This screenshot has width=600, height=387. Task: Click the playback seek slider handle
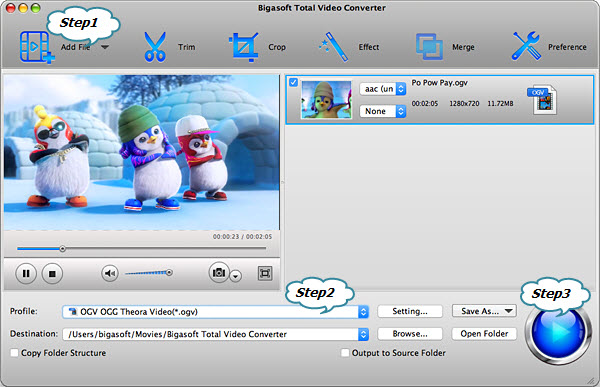tap(62, 249)
